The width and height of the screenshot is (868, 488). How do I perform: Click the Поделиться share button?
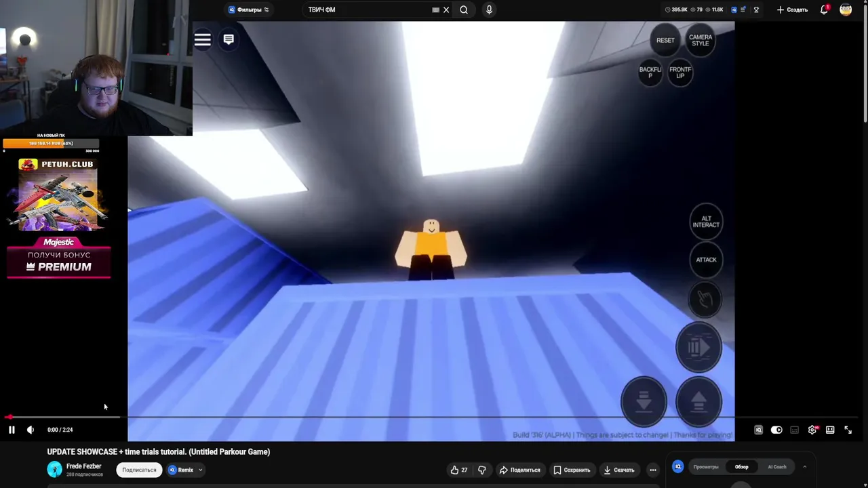pyautogui.click(x=520, y=470)
